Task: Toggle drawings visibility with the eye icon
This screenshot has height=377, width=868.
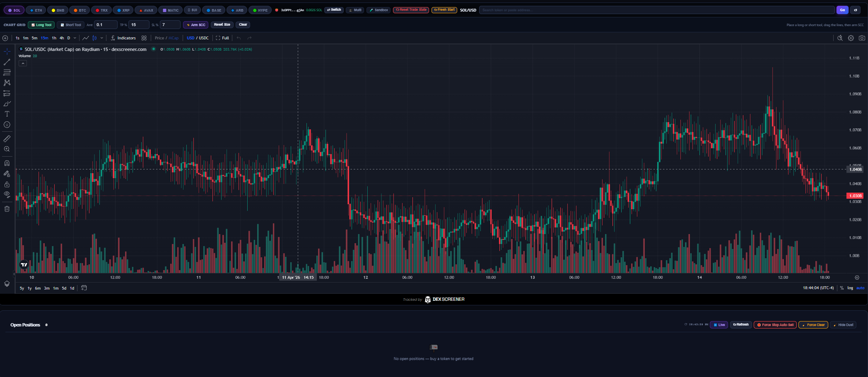Action: coord(7,194)
